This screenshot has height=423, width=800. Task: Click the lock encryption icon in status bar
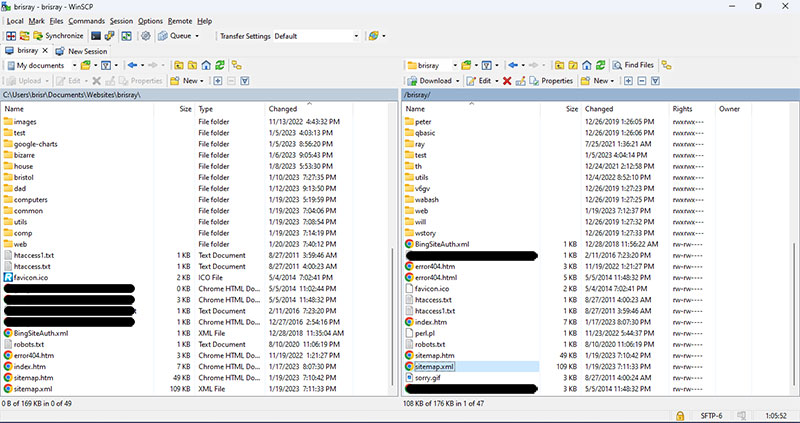point(680,416)
